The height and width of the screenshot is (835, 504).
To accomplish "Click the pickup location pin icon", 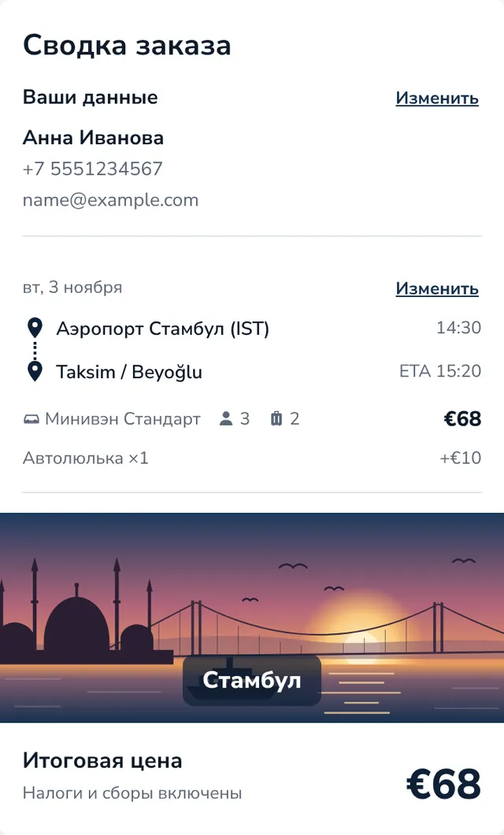I will coord(35,328).
